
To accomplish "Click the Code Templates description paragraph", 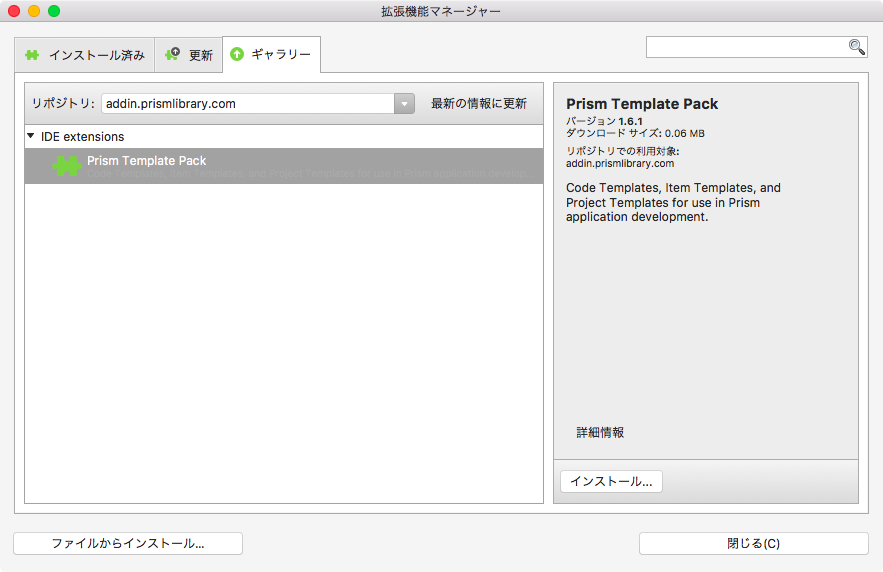I will (674, 202).
